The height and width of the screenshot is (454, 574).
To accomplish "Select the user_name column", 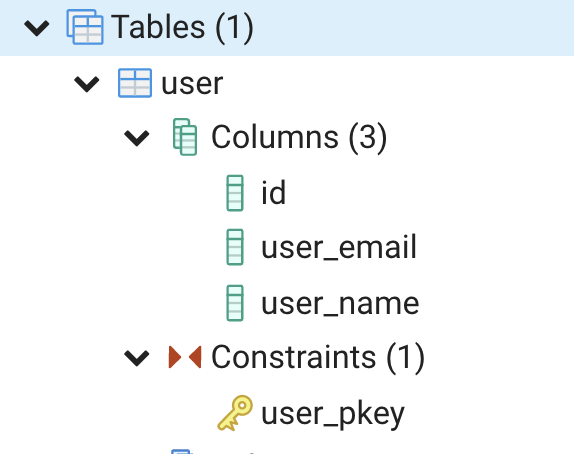I will [340, 304].
